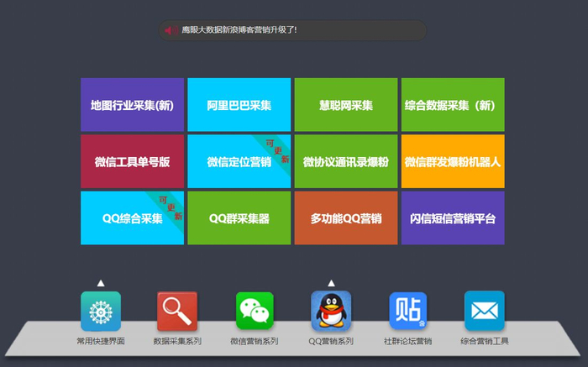Open the QQ营销系列 penguin icon

(331, 311)
